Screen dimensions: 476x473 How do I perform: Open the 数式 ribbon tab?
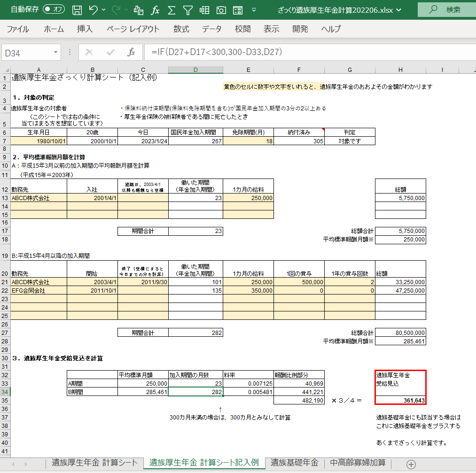pos(181,29)
